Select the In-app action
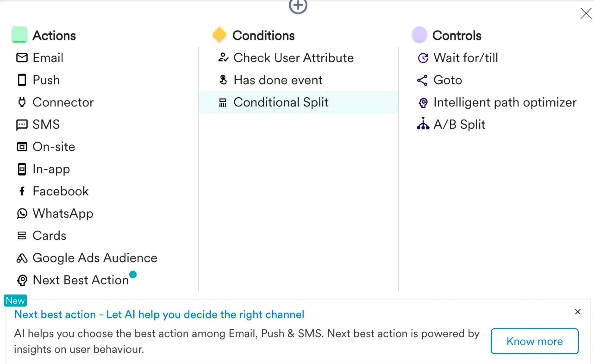This screenshot has width=594, height=364. (51, 169)
